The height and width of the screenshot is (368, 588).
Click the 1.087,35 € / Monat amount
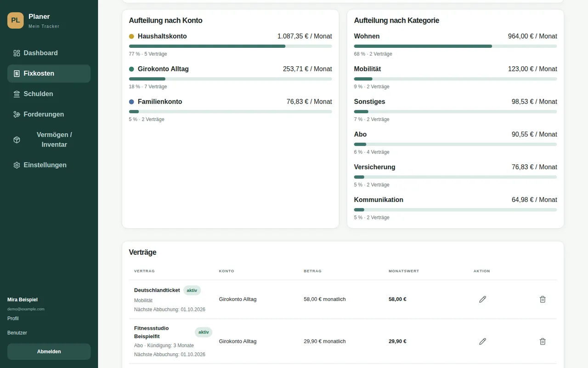click(x=305, y=36)
